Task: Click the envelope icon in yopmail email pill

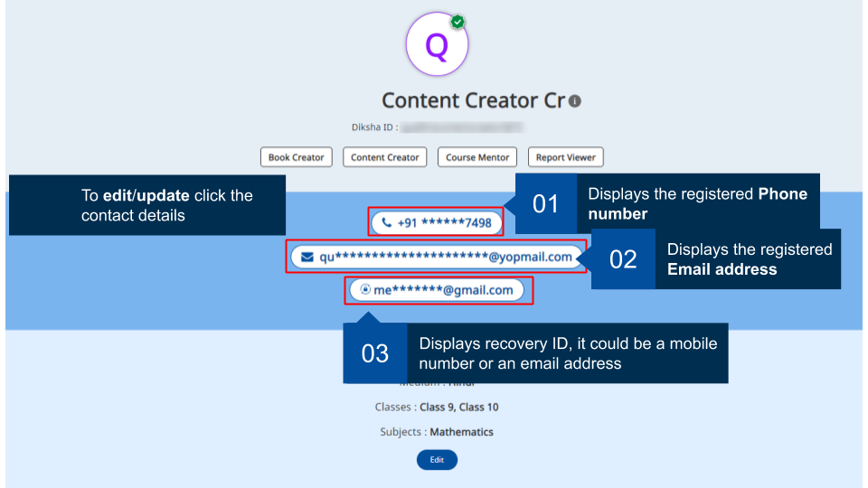Action: [307, 258]
